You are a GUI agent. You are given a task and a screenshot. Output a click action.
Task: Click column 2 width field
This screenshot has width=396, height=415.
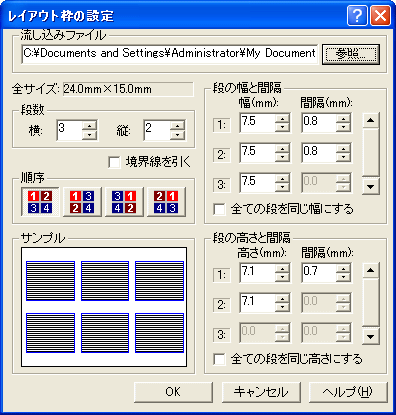point(257,153)
